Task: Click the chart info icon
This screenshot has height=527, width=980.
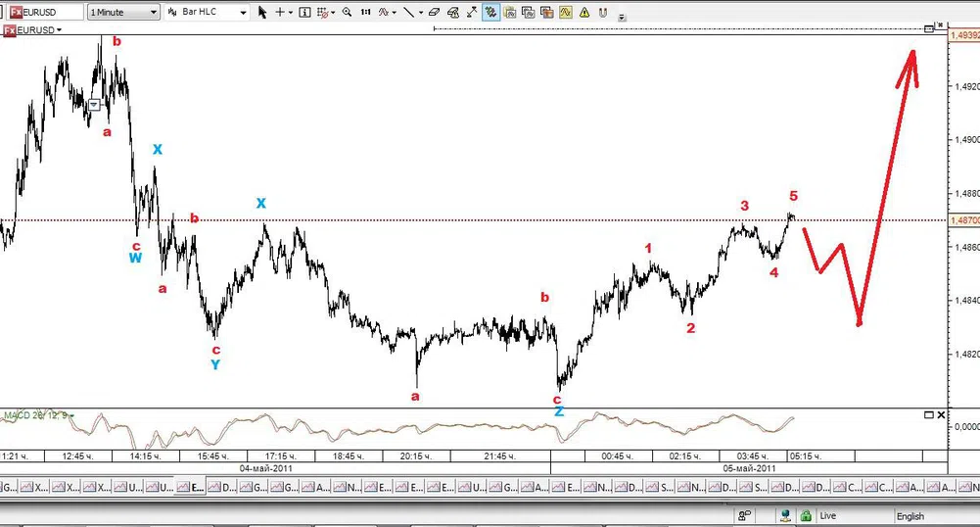Action: pyautogui.click(x=304, y=13)
